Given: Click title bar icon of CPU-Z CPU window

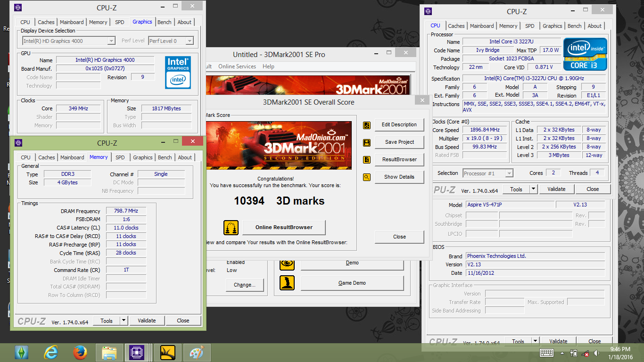Looking at the screenshot, I should click(x=428, y=12).
